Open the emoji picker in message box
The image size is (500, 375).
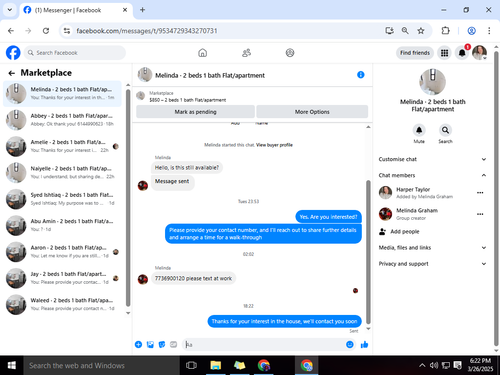350,344
